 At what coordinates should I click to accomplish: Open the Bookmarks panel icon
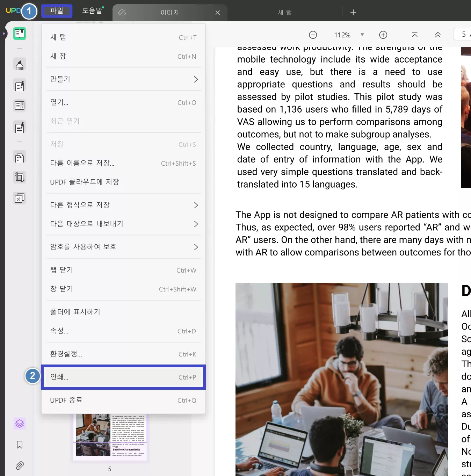coord(20,445)
